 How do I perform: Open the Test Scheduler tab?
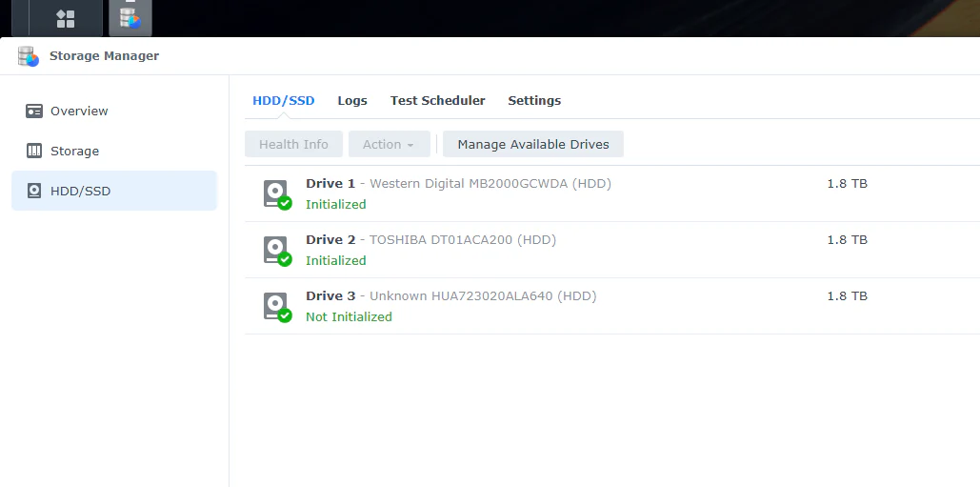(x=437, y=101)
